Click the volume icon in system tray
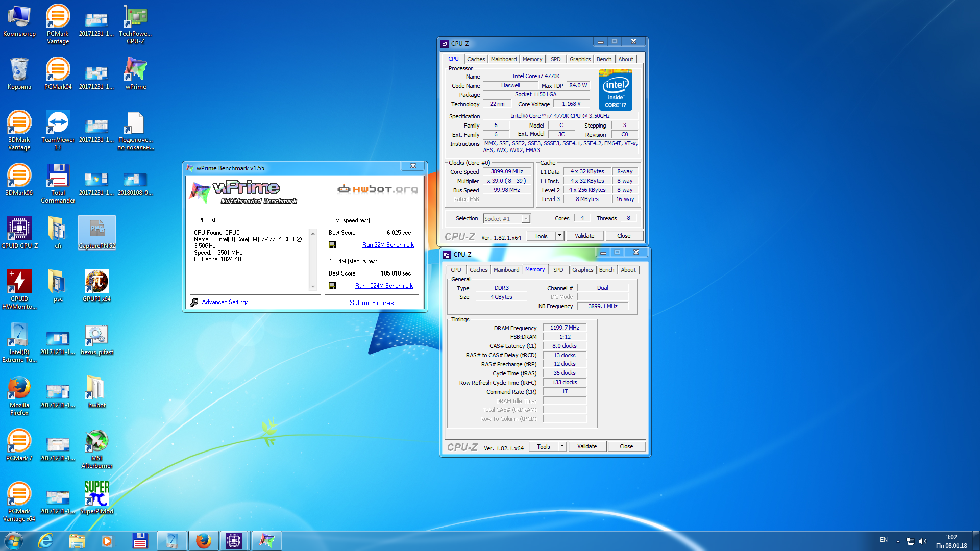980x551 pixels. pyautogui.click(x=922, y=541)
